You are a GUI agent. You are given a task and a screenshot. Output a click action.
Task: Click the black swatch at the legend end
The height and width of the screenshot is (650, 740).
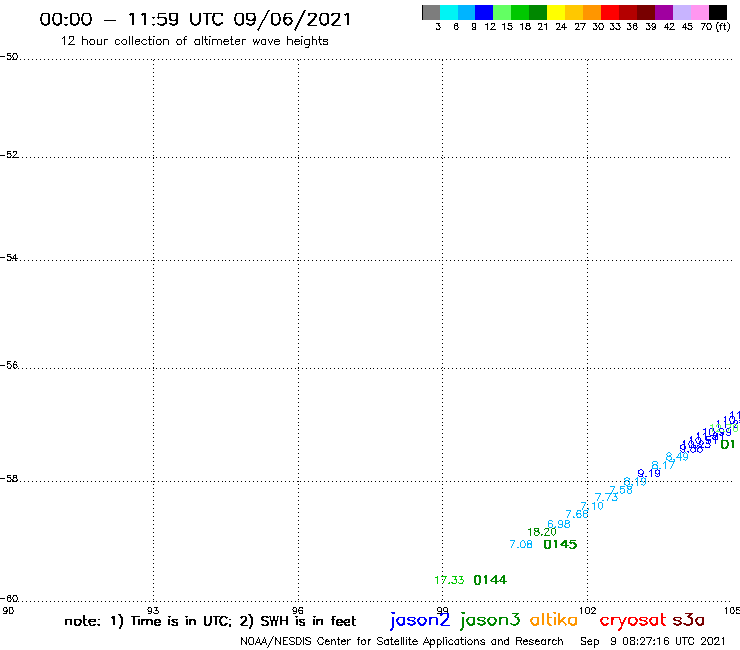coord(718,12)
